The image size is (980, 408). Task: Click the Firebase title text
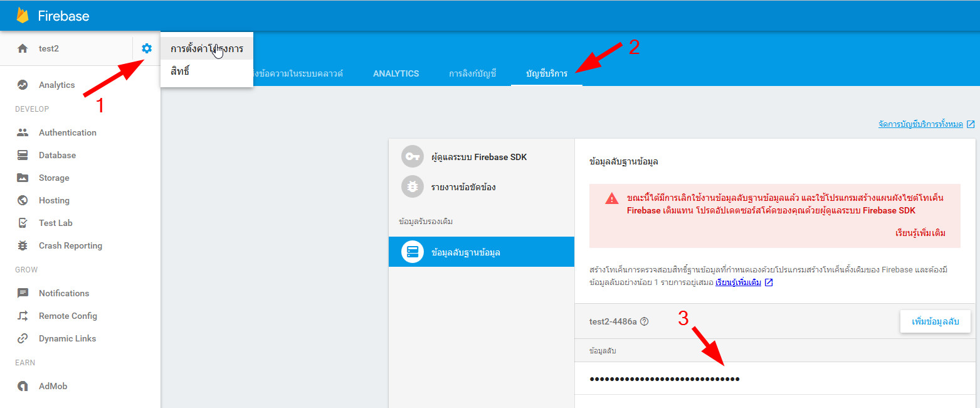[x=63, y=16]
